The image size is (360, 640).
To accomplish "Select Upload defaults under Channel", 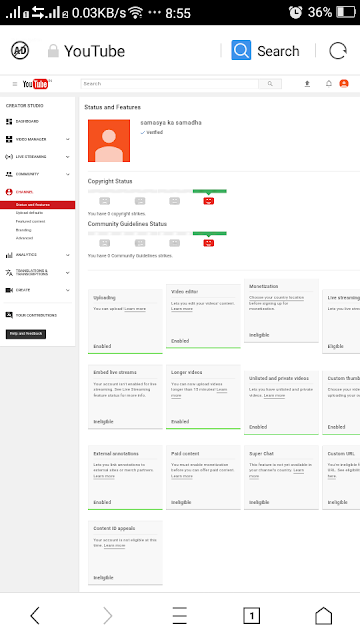I will tap(29, 213).
